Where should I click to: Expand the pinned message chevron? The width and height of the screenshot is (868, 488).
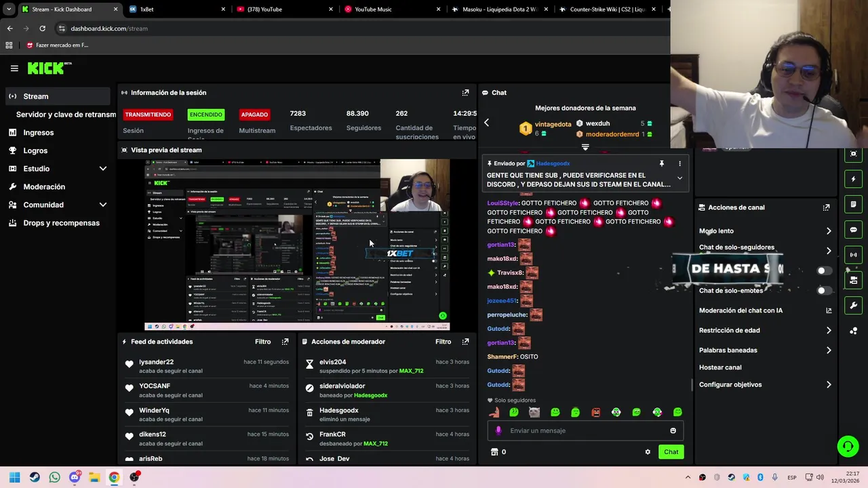coord(679,178)
